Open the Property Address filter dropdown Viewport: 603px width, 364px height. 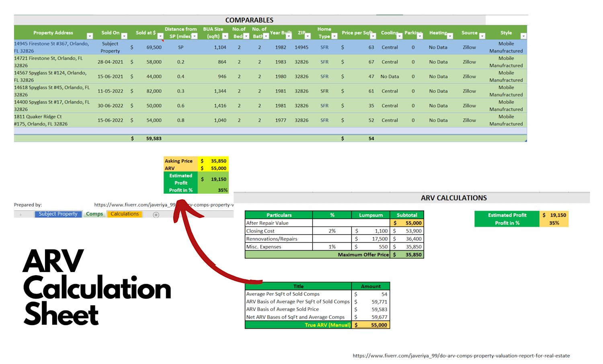tap(90, 36)
